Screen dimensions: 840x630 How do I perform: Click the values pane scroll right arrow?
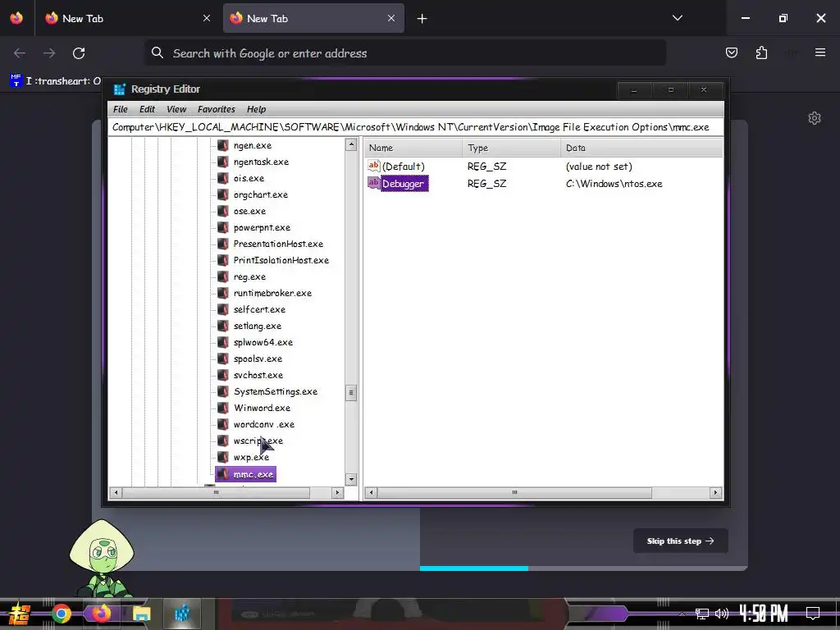(715, 492)
